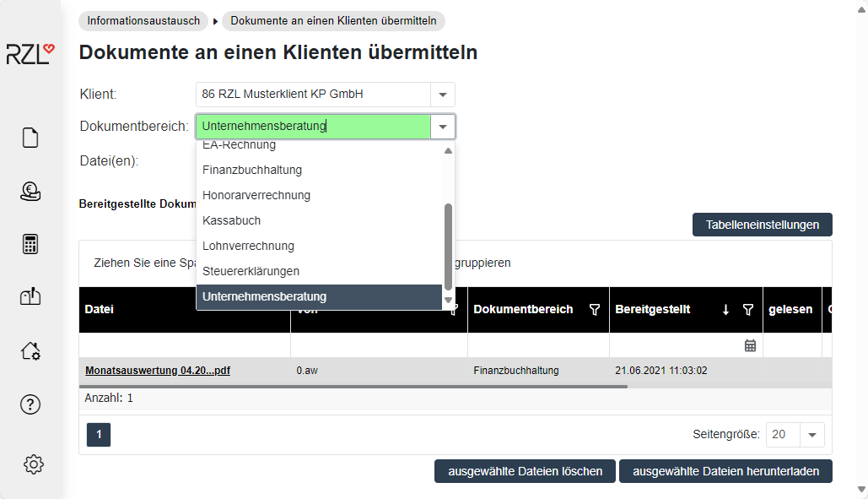Viewport: 868px width, 499px height.
Task: Click the Tabelleneinstellungen button
Action: [762, 225]
